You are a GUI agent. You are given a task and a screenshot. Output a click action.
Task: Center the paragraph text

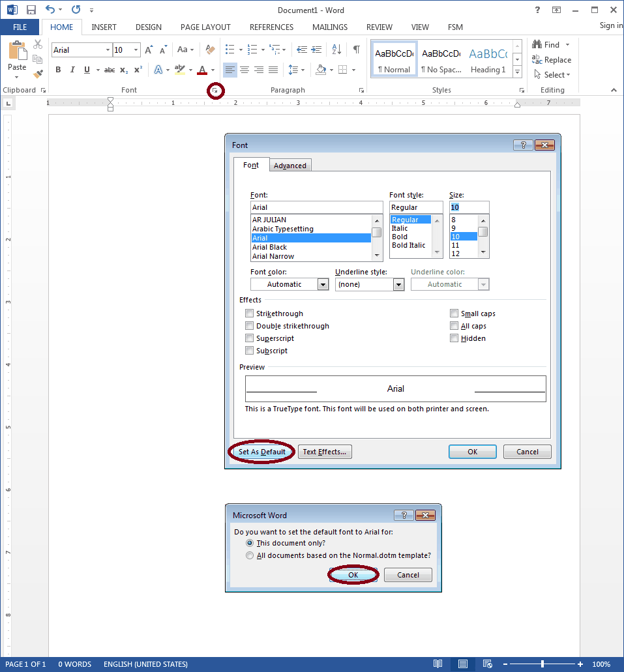pos(245,70)
